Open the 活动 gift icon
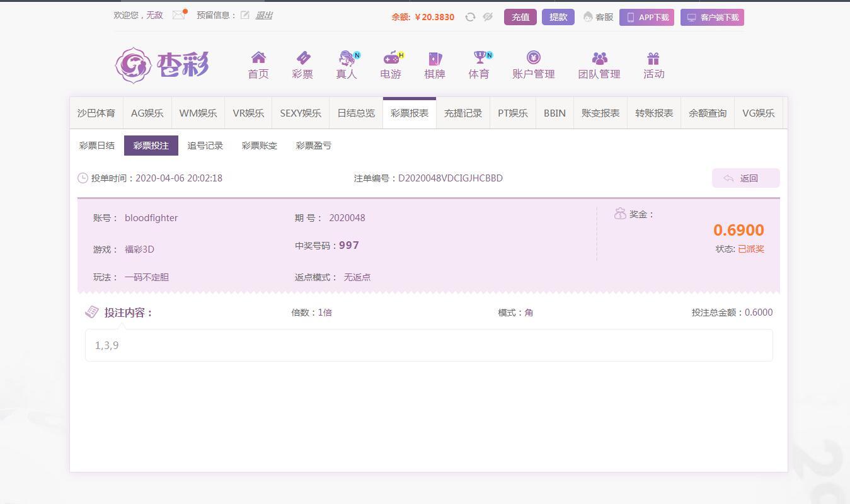This screenshot has height=504, width=850. click(653, 59)
